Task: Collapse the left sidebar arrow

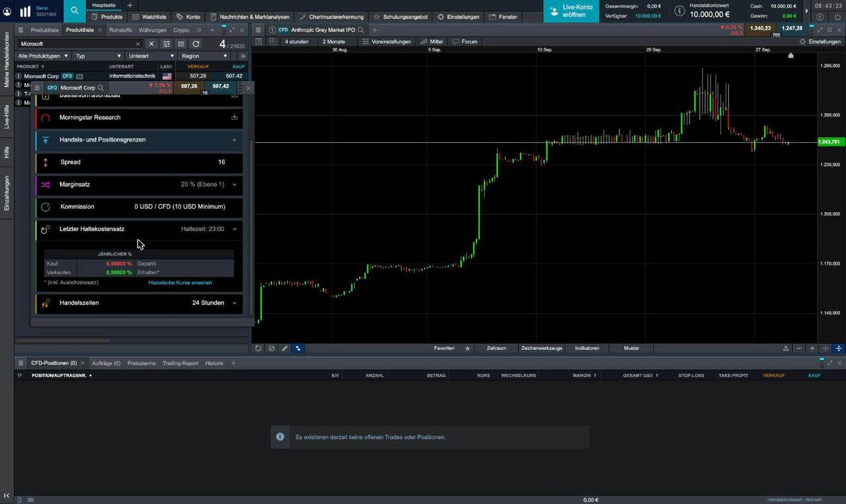Action: point(7,495)
